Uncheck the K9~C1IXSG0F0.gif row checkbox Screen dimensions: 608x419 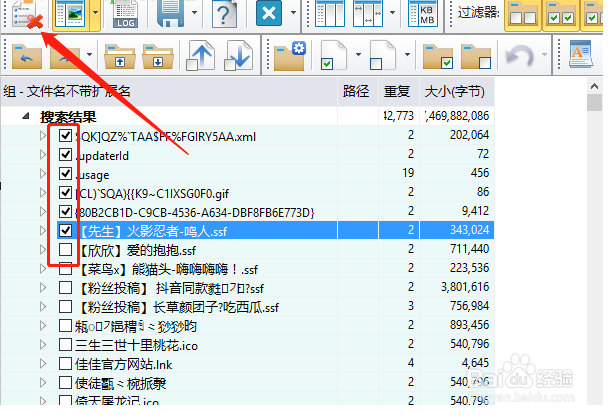coord(66,193)
